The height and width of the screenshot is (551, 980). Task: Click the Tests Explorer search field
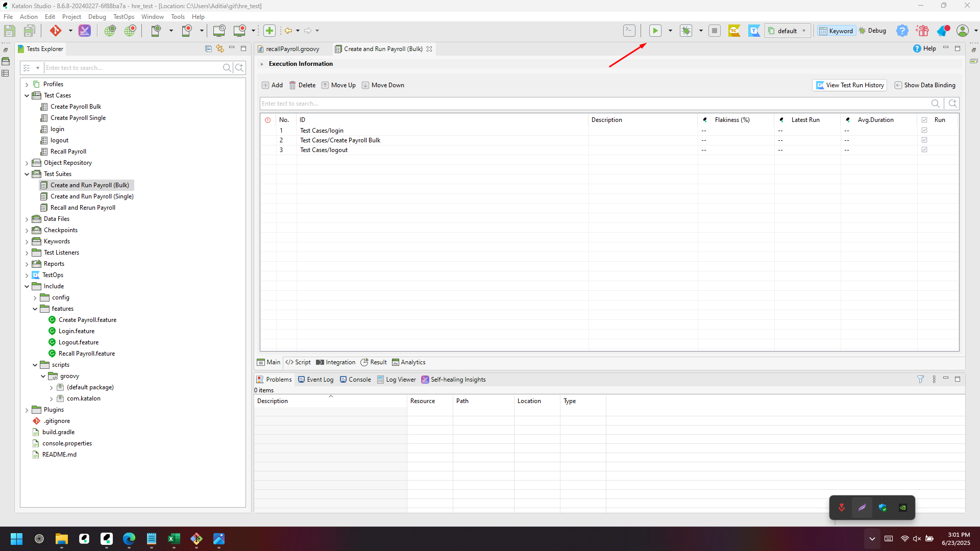pos(133,68)
